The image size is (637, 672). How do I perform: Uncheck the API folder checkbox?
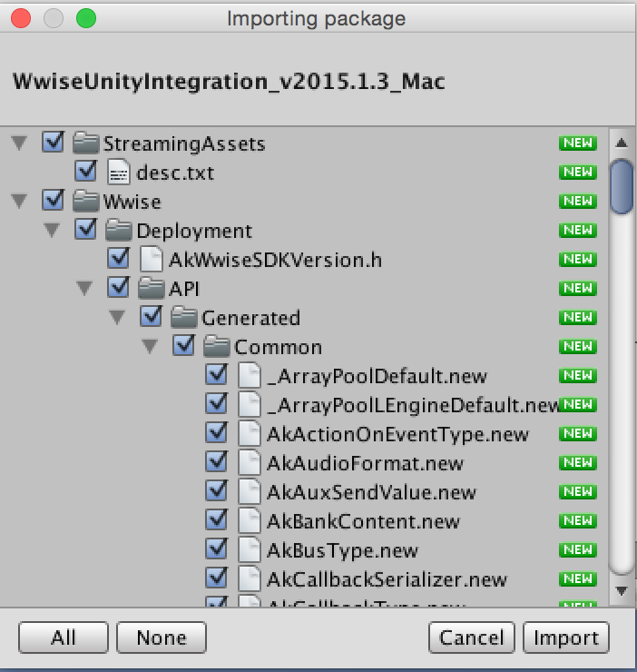pyautogui.click(x=118, y=287)
